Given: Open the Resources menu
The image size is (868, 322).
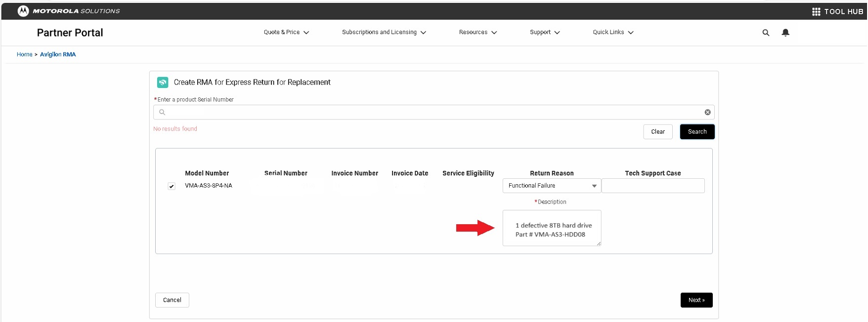Looking at the screenshot, I should click(477, 32).
